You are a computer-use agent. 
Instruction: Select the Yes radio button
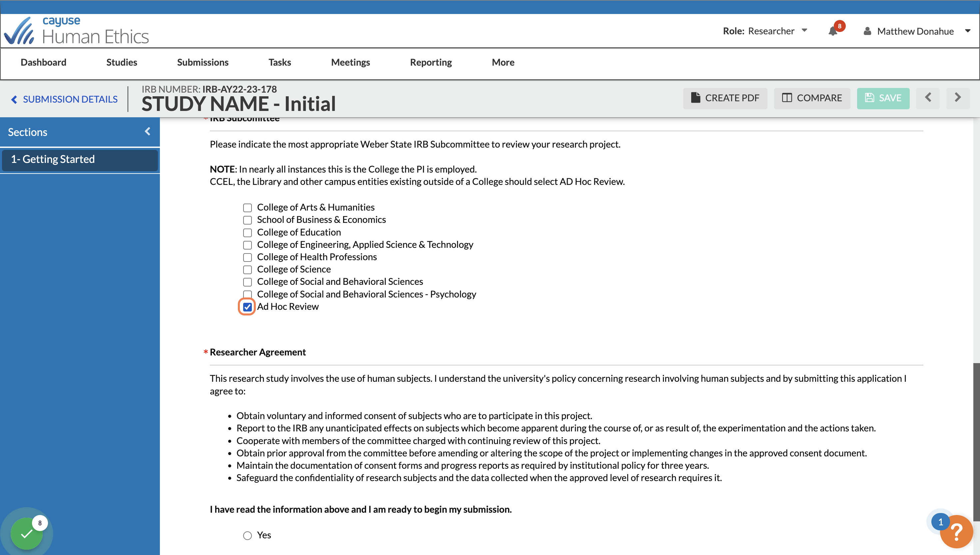pos(247,536)
